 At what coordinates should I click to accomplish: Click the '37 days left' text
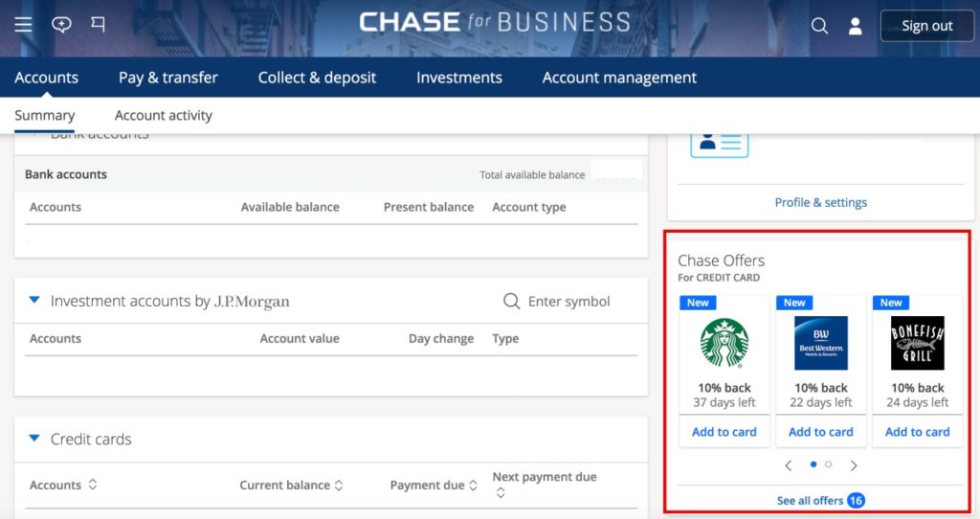click(x=724, y=403)
